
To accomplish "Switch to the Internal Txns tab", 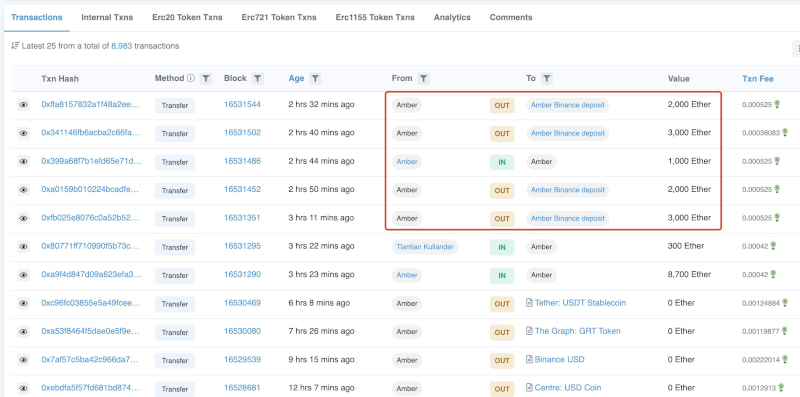I will (107, 17).
